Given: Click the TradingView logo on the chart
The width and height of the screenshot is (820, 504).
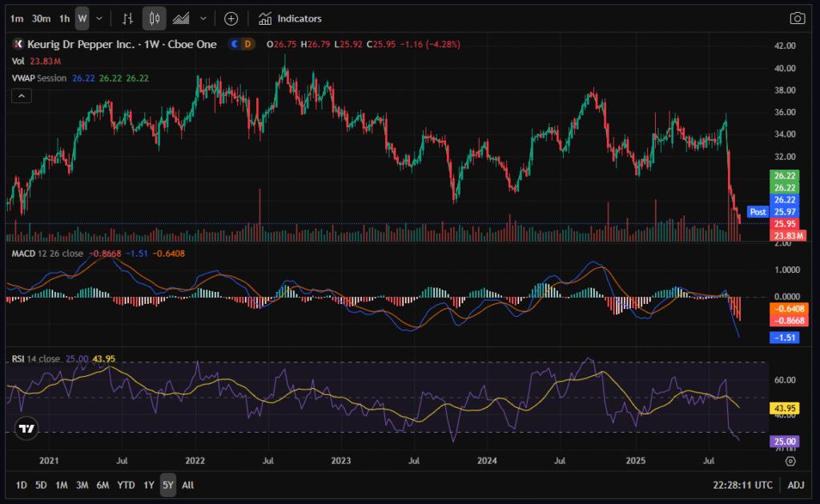Looking at the screenshot, I should 27,428.
